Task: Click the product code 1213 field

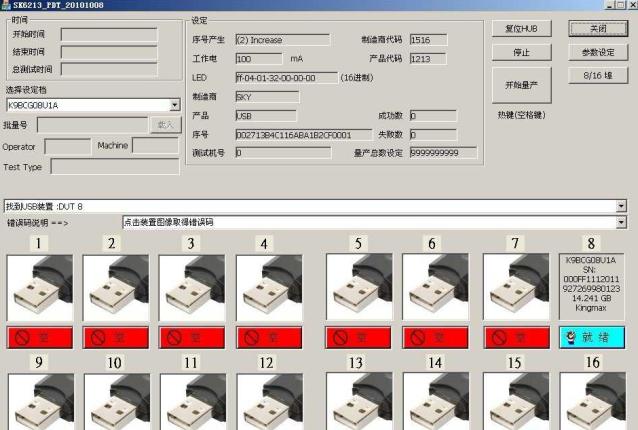Action: (x=428, y=59)
